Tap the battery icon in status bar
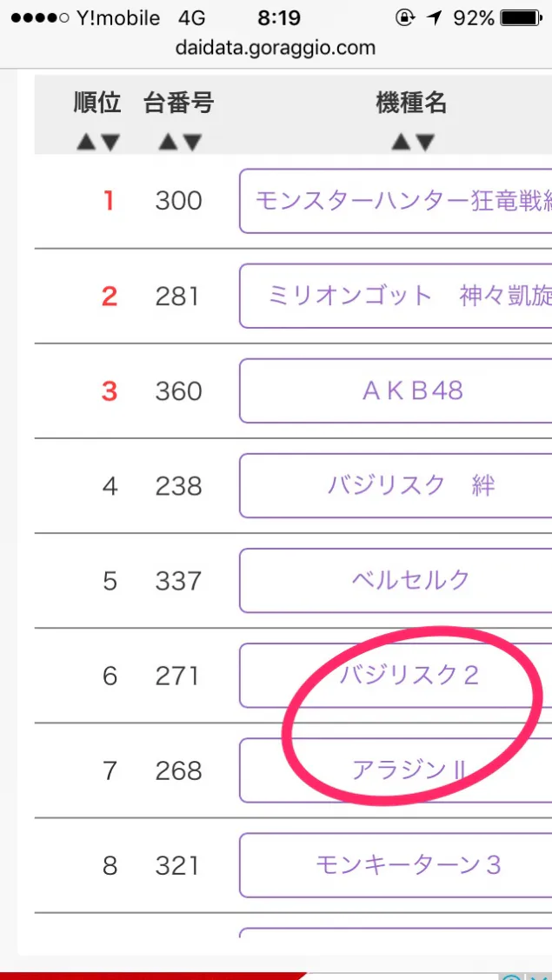Viewport: 552px width, 980px height. pyautogui.click(x=522, y=19)
